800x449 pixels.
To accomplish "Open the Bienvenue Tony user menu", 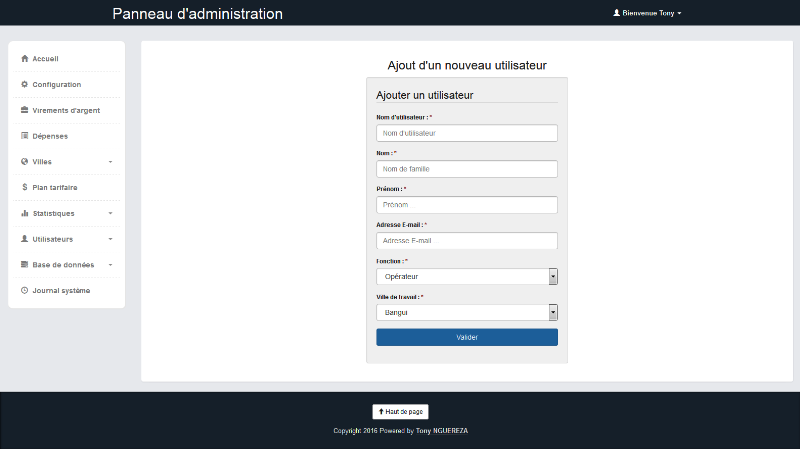I will tap(647, 13).
